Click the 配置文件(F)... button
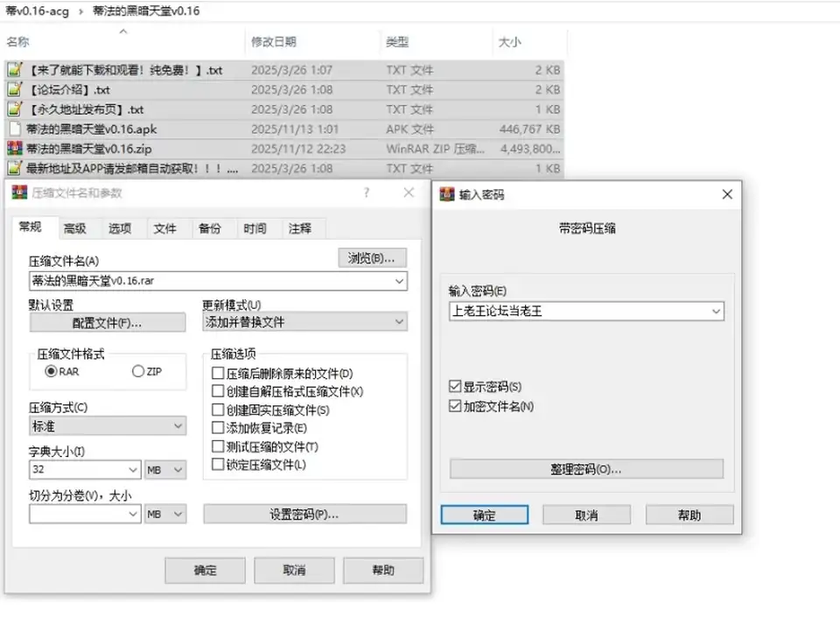This screenshot has width=840, height=624. [108, 323]
